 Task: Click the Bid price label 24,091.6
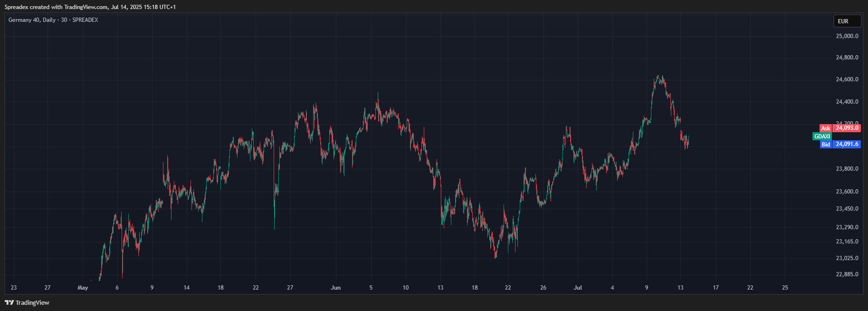point(847,144)
